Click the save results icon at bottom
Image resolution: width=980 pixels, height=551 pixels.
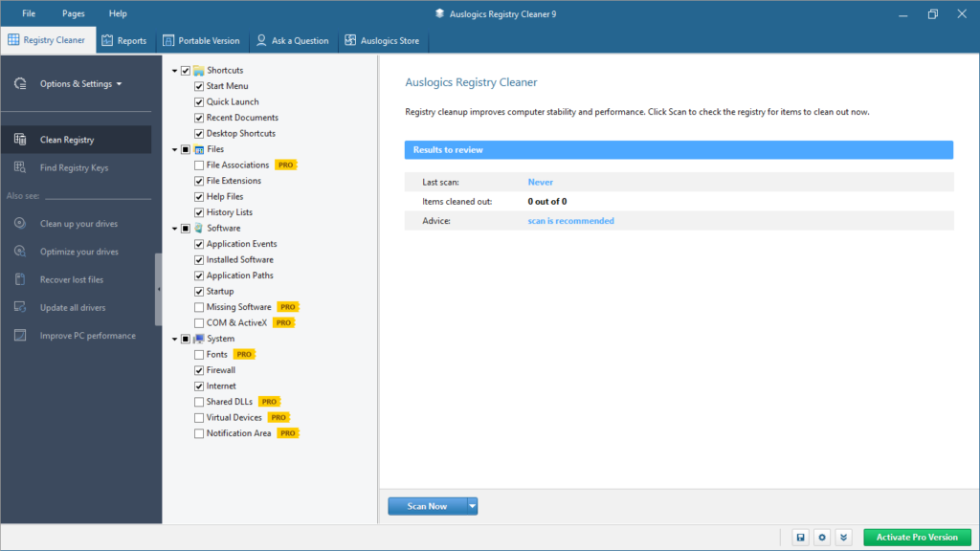(x=800, y=537)
